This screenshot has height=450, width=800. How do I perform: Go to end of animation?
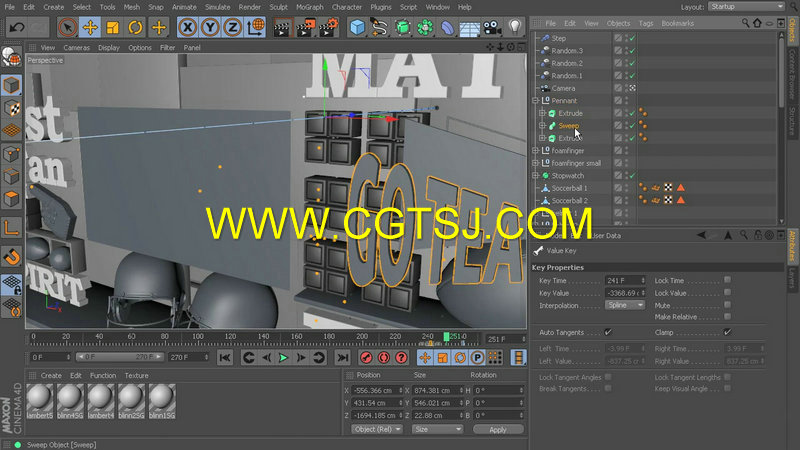[x=343, y=358]
